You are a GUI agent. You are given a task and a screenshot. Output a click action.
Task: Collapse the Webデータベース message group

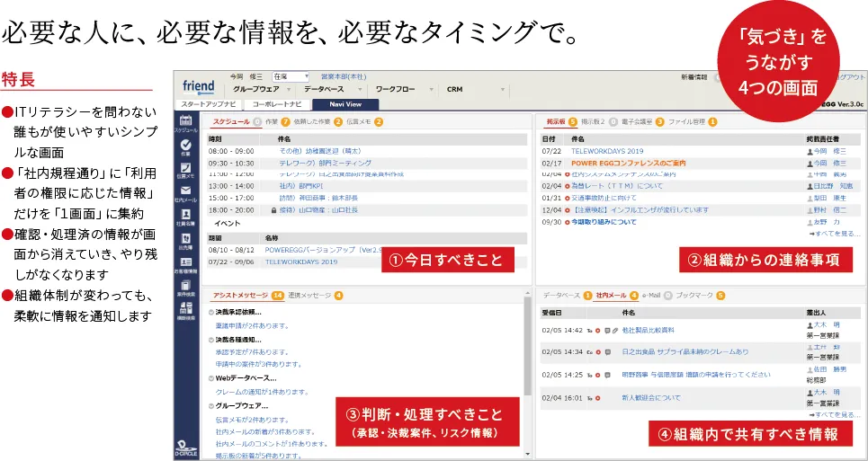coord(211,378)
